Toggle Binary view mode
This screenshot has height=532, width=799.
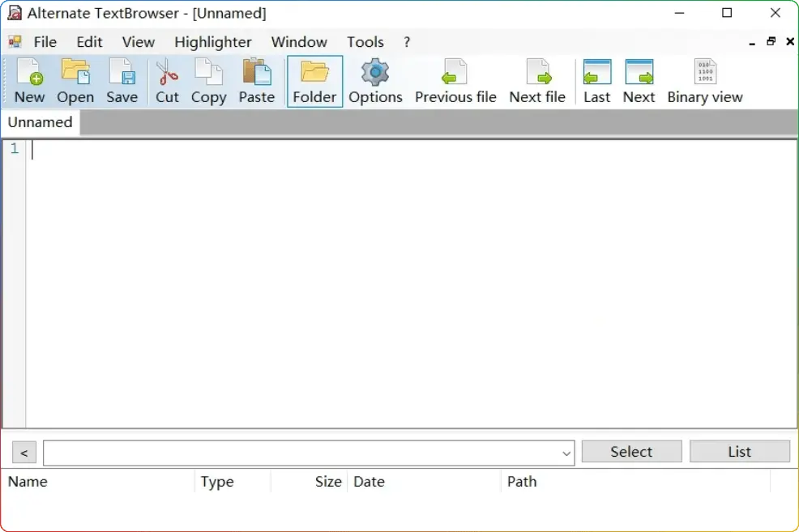click(x=705, y=82)
